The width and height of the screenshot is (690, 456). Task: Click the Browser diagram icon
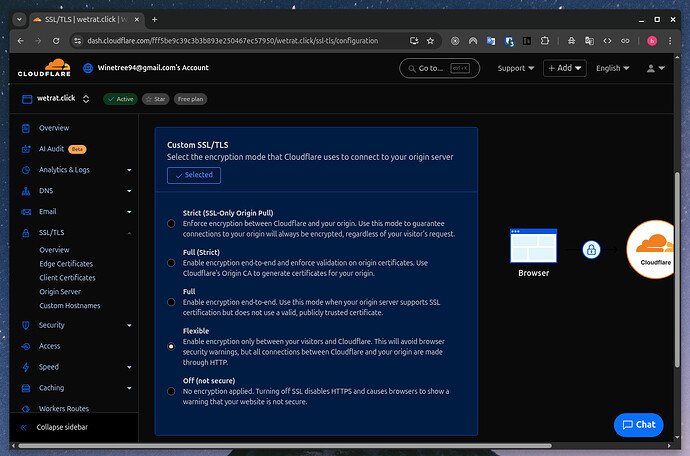click(x=533, y=246)
